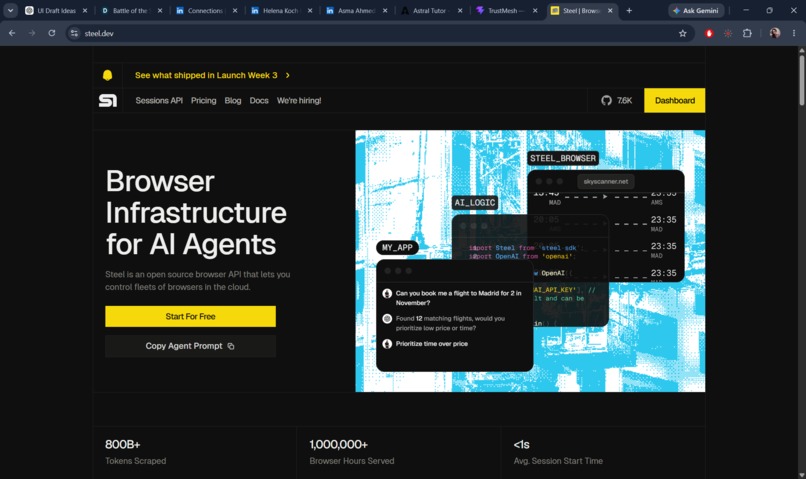
Task: Click the scrollbar down arrow
Action: 801,475
